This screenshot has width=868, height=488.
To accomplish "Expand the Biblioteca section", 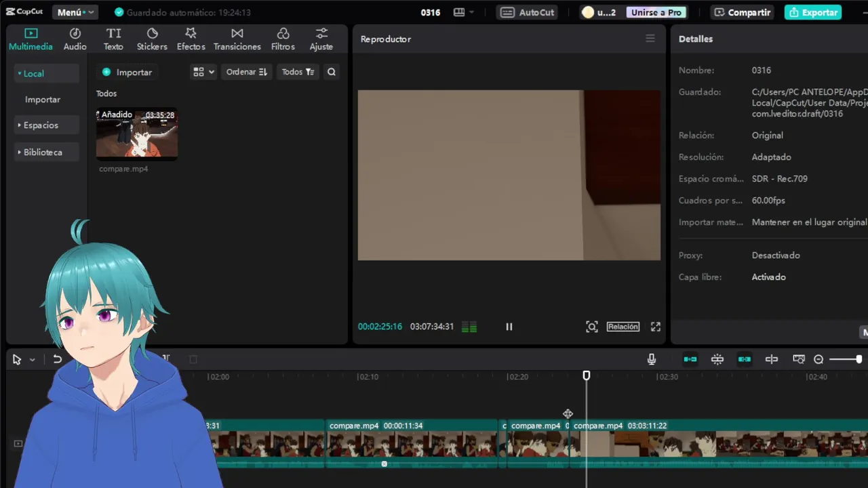I will click(46, 152).
